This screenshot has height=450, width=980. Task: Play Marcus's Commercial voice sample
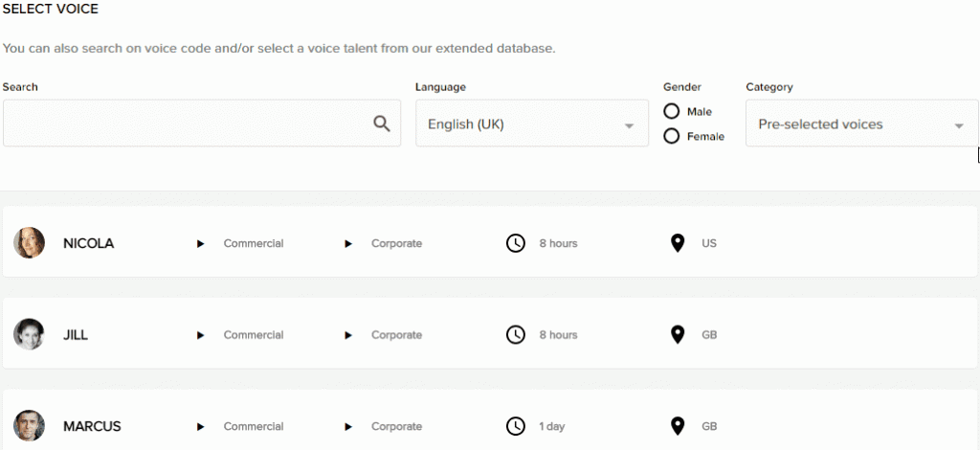201,427
